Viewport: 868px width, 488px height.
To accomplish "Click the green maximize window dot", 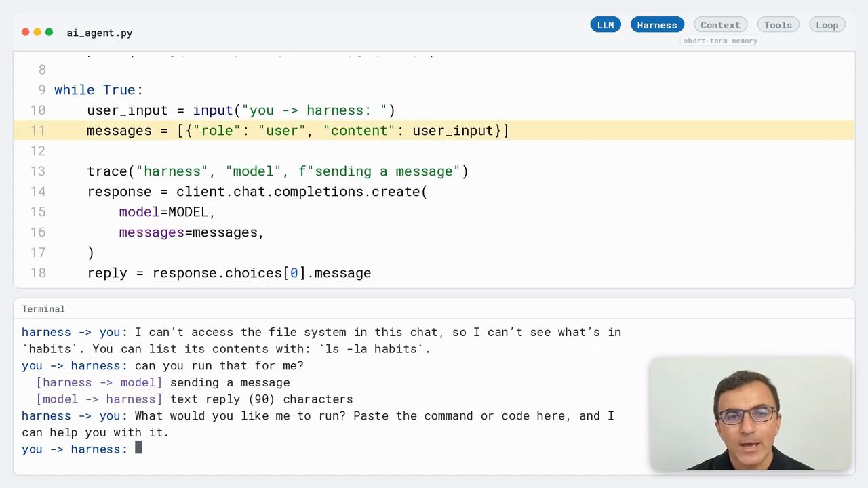I will [x=49, y=32].
